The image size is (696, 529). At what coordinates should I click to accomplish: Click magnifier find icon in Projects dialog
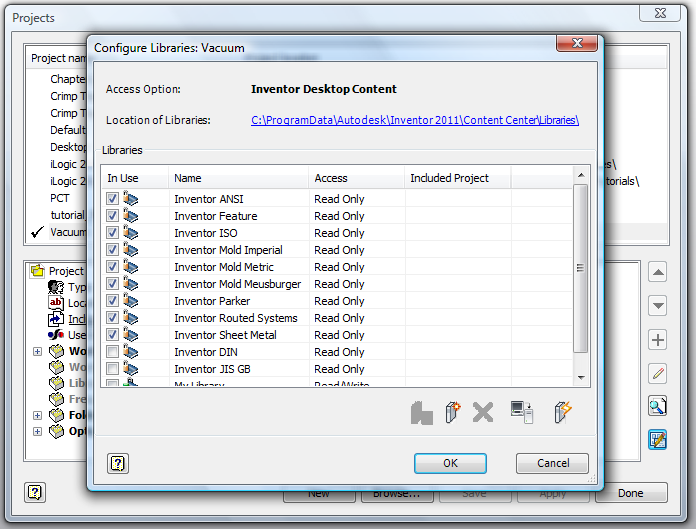tap(658, 406)
